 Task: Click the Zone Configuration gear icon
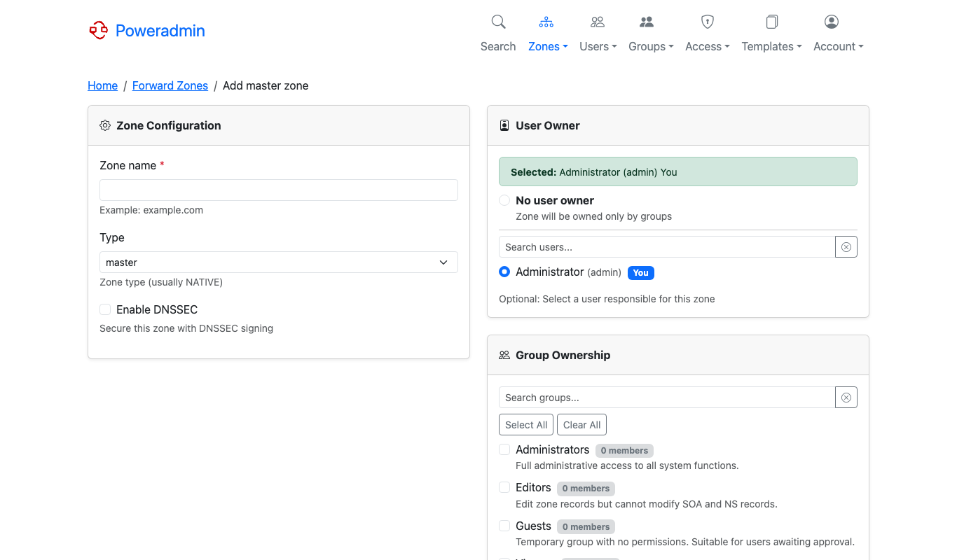click(x=105, y=125)
